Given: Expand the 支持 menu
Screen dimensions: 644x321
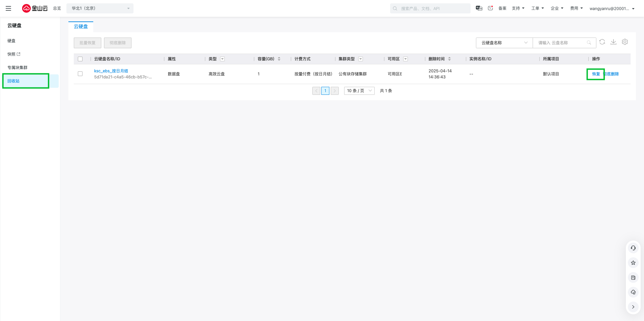Looking at the screenshot, I should pos(518,8).
